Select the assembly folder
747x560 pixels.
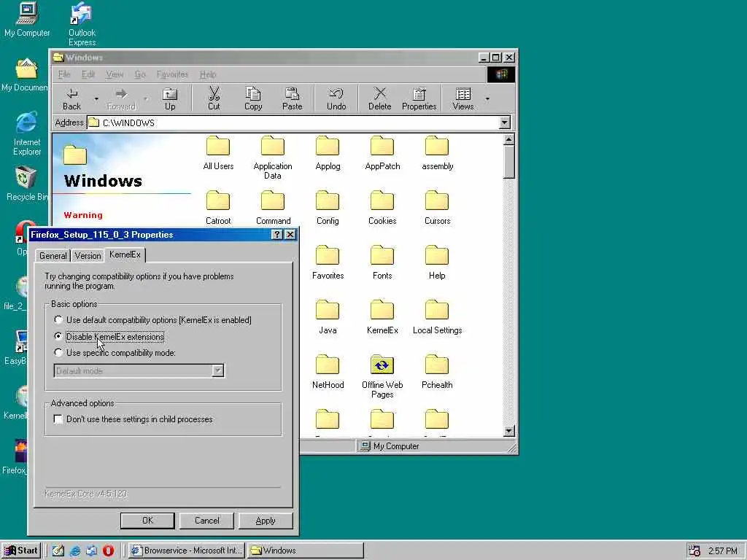(438, 153)
